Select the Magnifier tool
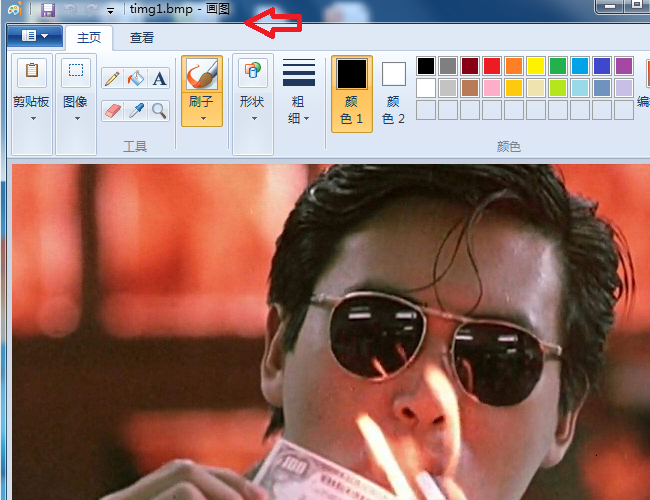This screenshot has height=500, width=650. click(x=159, y=111)
